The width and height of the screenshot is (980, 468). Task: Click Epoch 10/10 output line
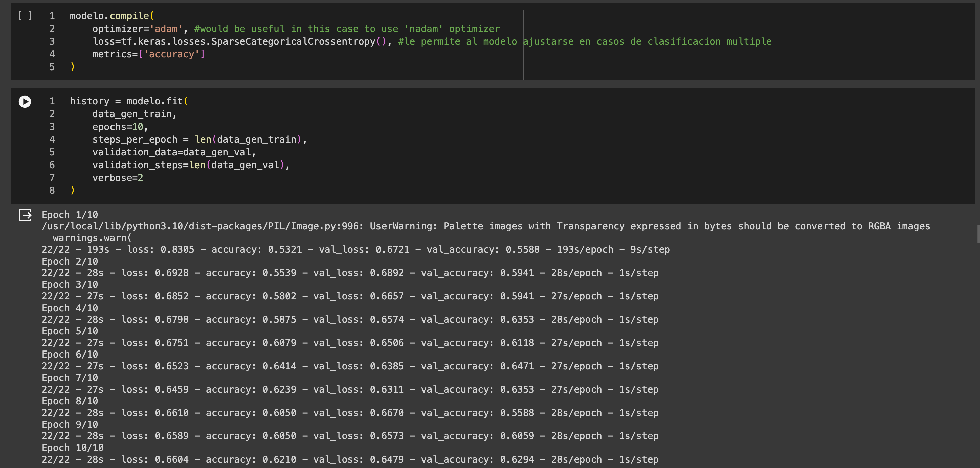(x=73, y=448)
